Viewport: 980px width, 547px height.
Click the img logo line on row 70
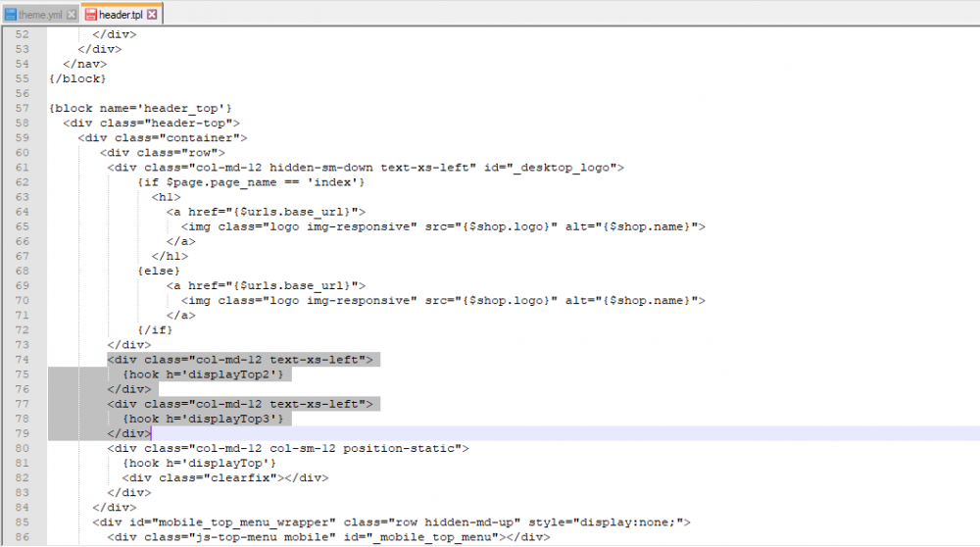(x=443, y=301)
